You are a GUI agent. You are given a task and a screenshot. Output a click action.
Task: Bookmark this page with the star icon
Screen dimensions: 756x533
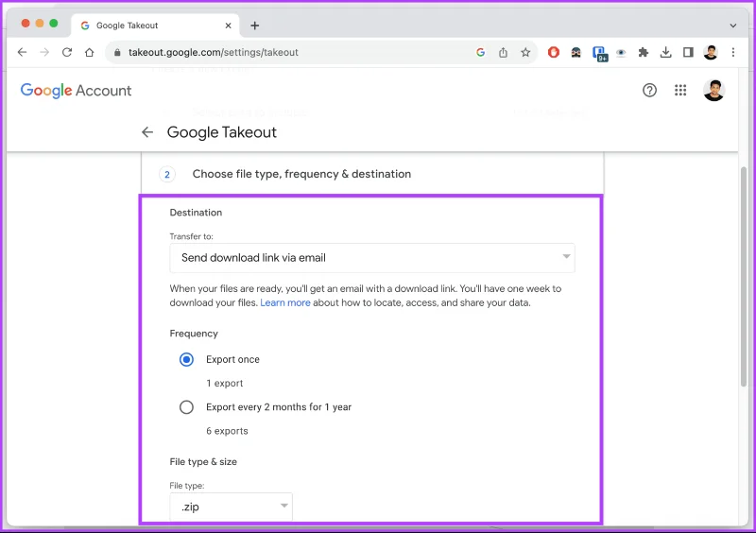pyautogui.click(x=525, y=52)
